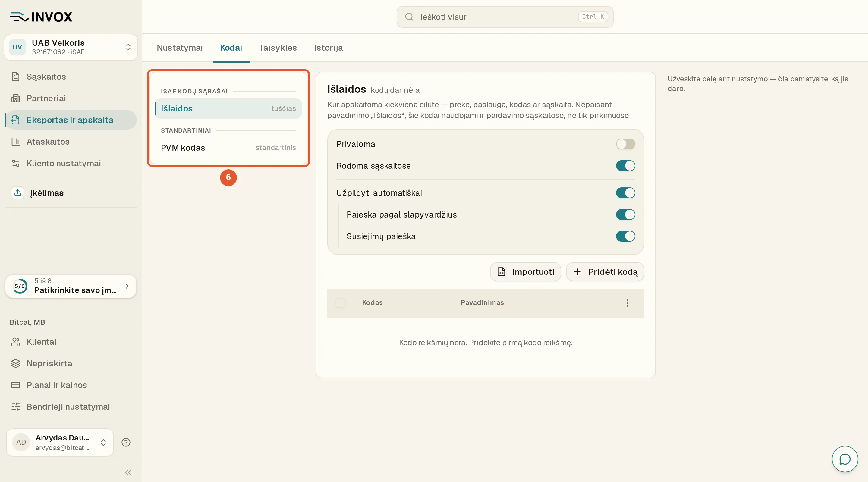
Task: Focus the Ieškoti visur search field
Action: [505, 17]
